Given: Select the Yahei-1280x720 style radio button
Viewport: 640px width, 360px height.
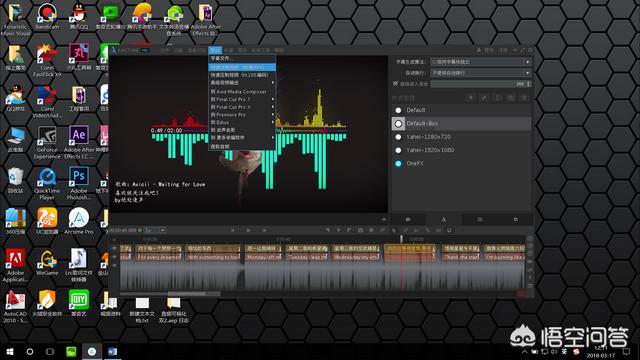Looking at the screenshot, I should coord(398,137).
